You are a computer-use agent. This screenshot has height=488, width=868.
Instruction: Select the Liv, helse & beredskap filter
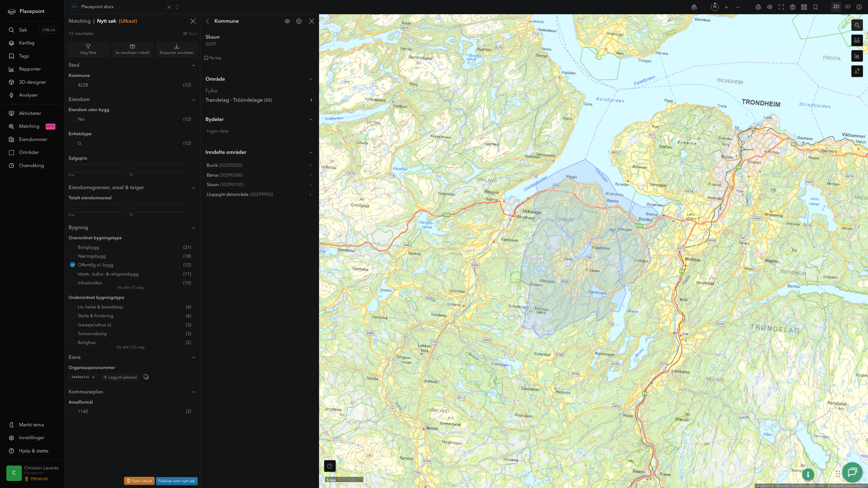point(73,307)
